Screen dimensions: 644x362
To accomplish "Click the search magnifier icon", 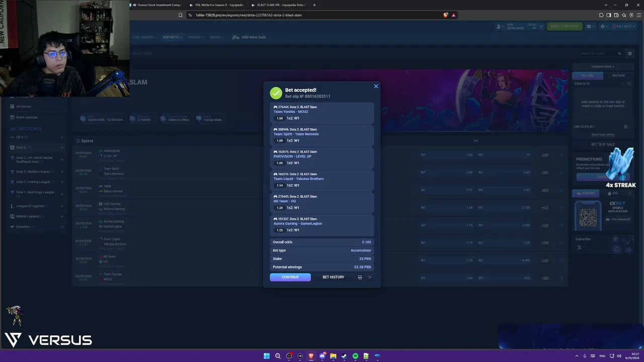I will tap(620, 53).
